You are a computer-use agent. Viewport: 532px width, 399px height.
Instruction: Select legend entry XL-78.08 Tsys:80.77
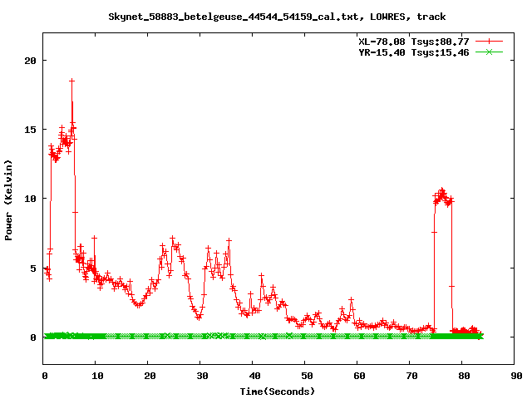point(414,42)
